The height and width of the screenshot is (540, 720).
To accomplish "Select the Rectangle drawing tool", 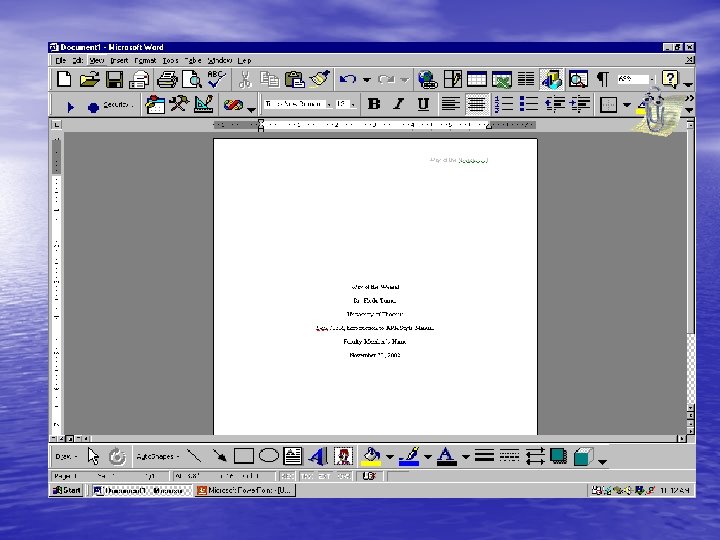I will [243, 456].
